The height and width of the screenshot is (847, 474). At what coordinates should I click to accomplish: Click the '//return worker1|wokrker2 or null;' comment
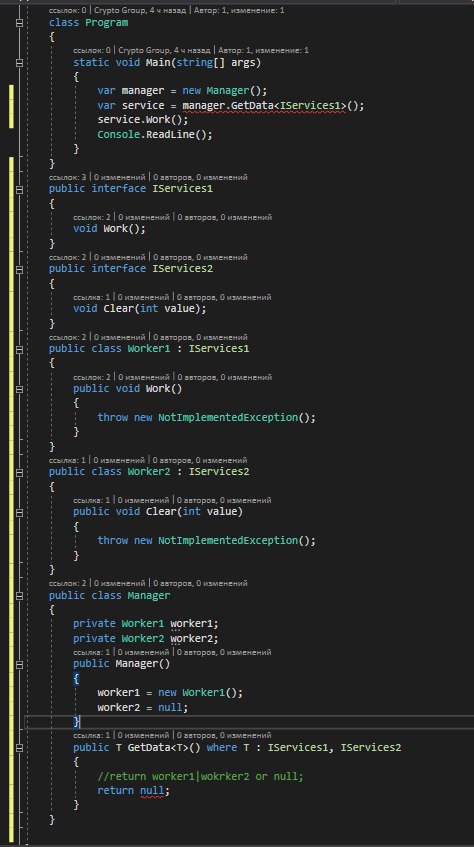201,776
